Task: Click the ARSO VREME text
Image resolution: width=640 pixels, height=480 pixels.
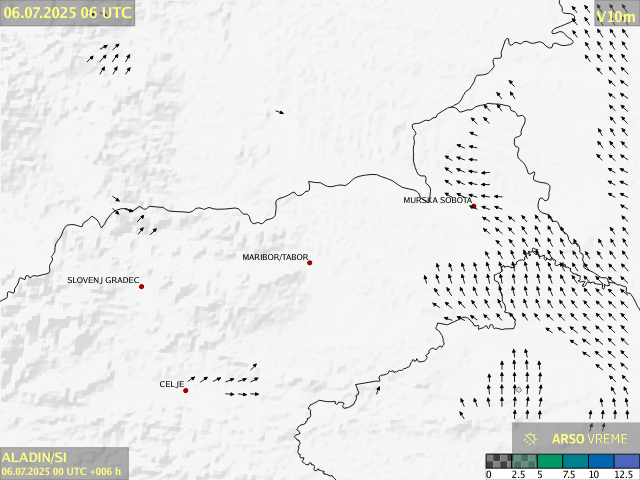Action: coord(589,439)
